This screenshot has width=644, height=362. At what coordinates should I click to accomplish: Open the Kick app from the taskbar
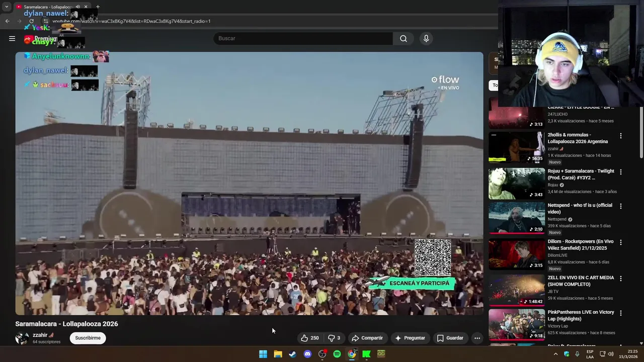click(x=366, y=354)
